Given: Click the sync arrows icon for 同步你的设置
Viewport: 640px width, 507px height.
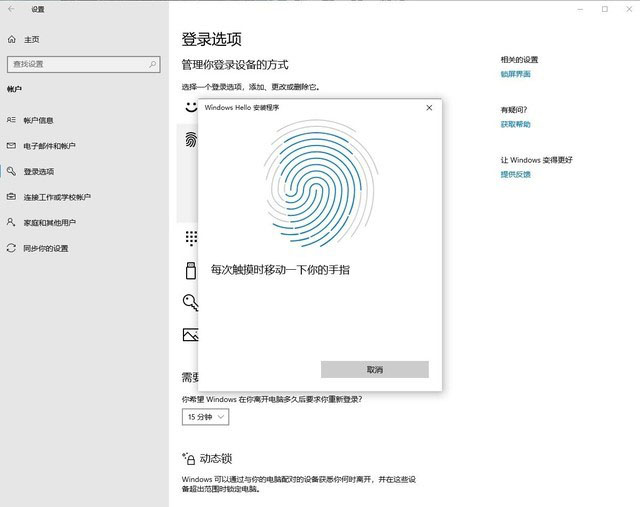Looking at the screenshot, I should coord(11,248).
